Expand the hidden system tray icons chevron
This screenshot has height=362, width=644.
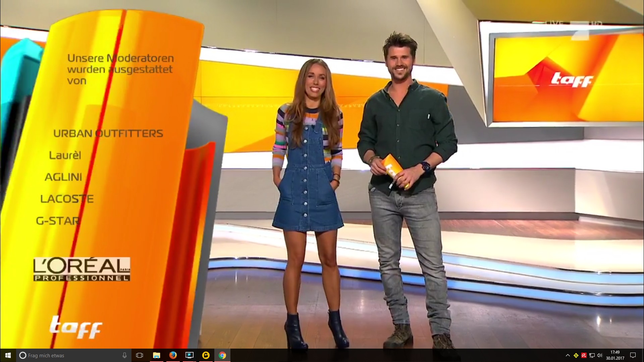pyautogui.click(x=568, y=355)
